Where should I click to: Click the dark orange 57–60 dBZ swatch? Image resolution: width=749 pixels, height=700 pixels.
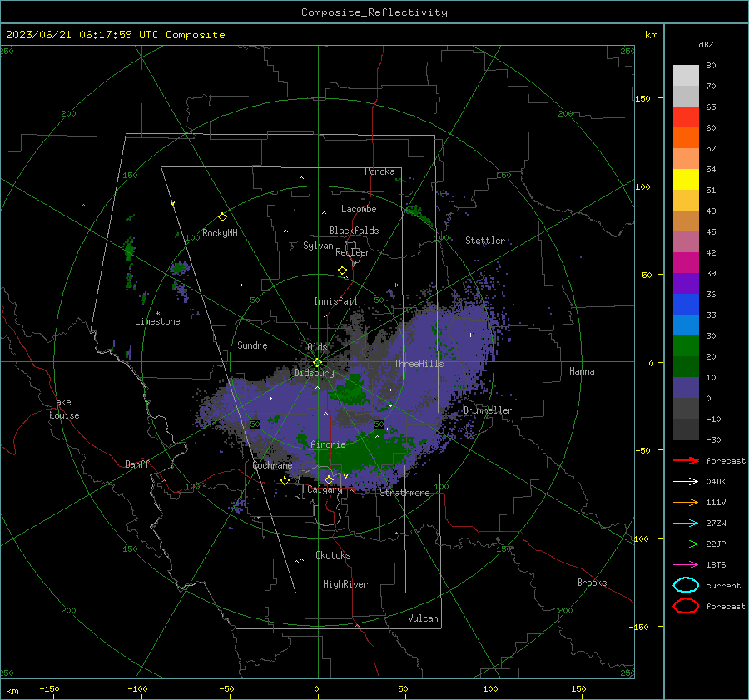point(686,138)
